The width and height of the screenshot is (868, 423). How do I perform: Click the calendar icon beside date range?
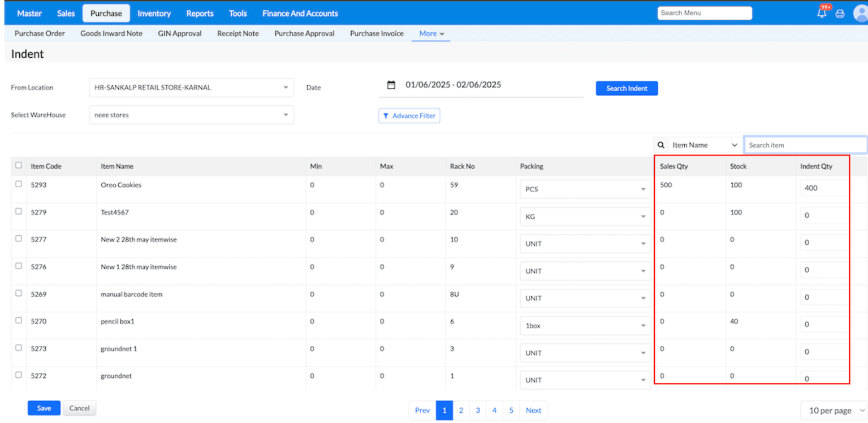tap(391, 85)
